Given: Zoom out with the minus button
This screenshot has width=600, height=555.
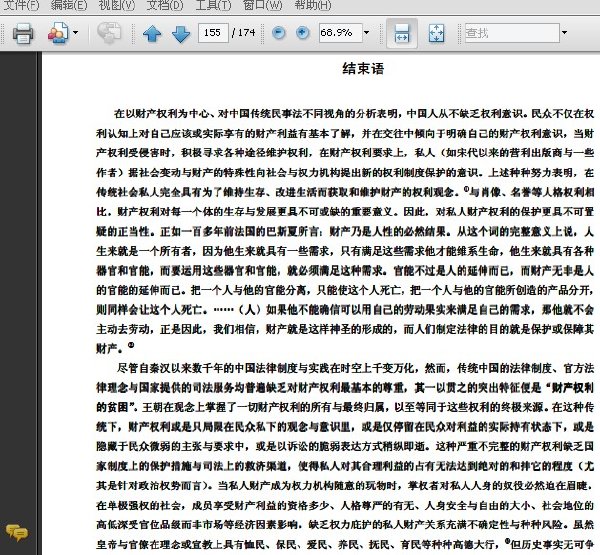Looking at the screenshot, I should click(x=279, y=33).
